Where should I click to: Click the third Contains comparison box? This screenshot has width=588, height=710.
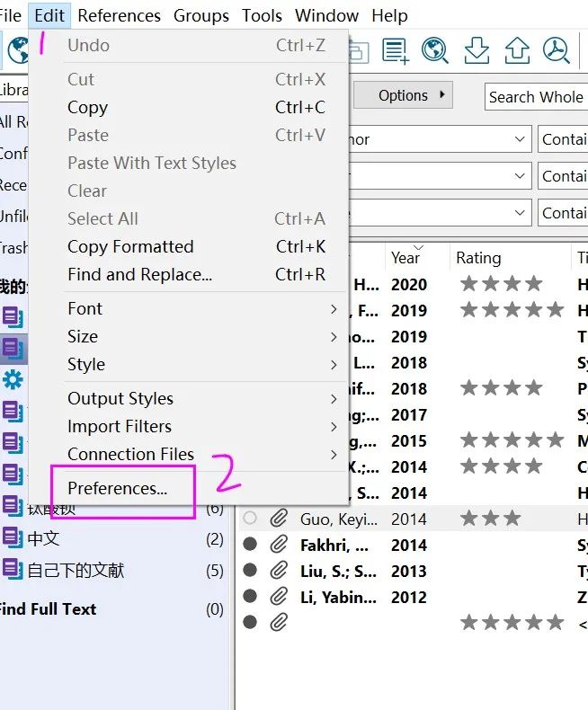pos(563,213)
